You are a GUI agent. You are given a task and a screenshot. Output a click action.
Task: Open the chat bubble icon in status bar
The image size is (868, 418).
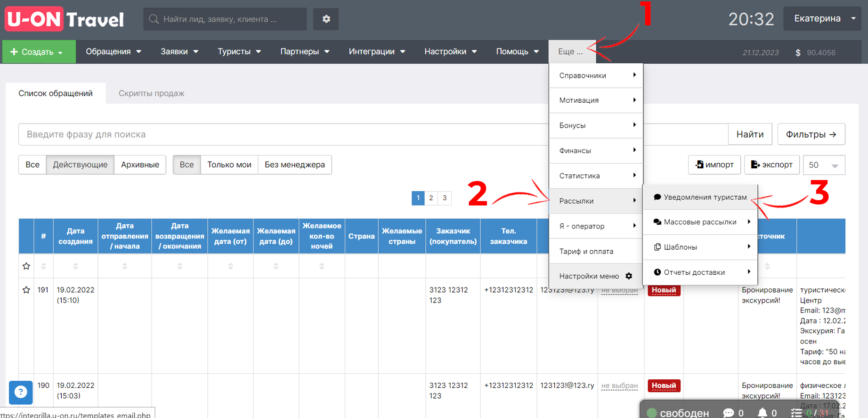728,413
